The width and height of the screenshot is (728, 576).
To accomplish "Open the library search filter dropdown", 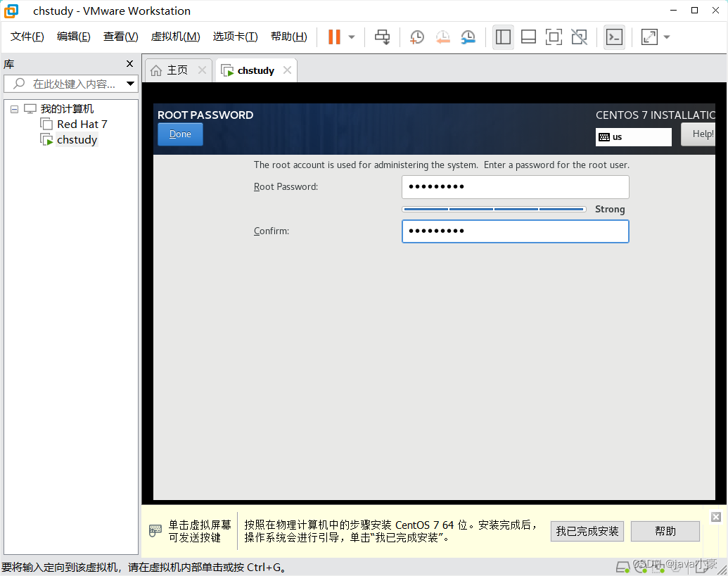I will pyautogui.click(x=130, y=84).
